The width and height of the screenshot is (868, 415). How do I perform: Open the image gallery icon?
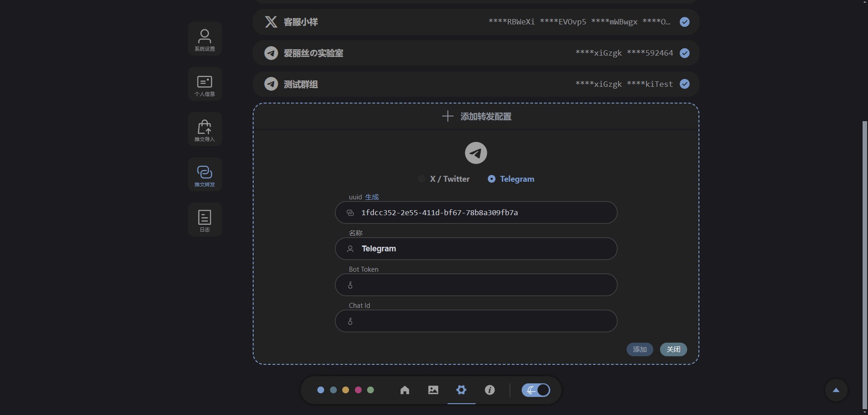click(x=433, y=390)
